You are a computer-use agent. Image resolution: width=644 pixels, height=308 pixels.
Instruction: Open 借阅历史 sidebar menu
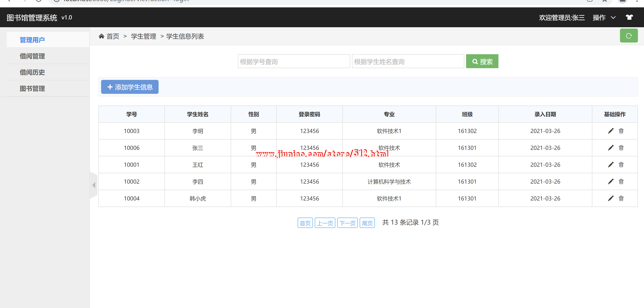pyautogui.click(x=32, y=72)
